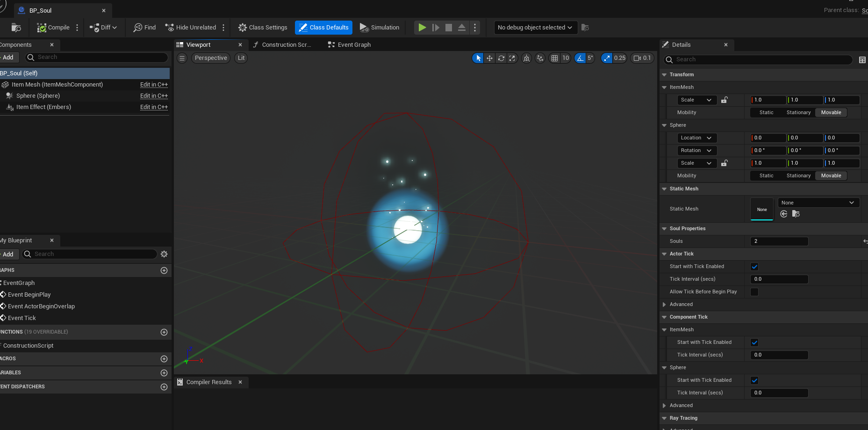Open camera speed setting 0.1

(642, 58)
